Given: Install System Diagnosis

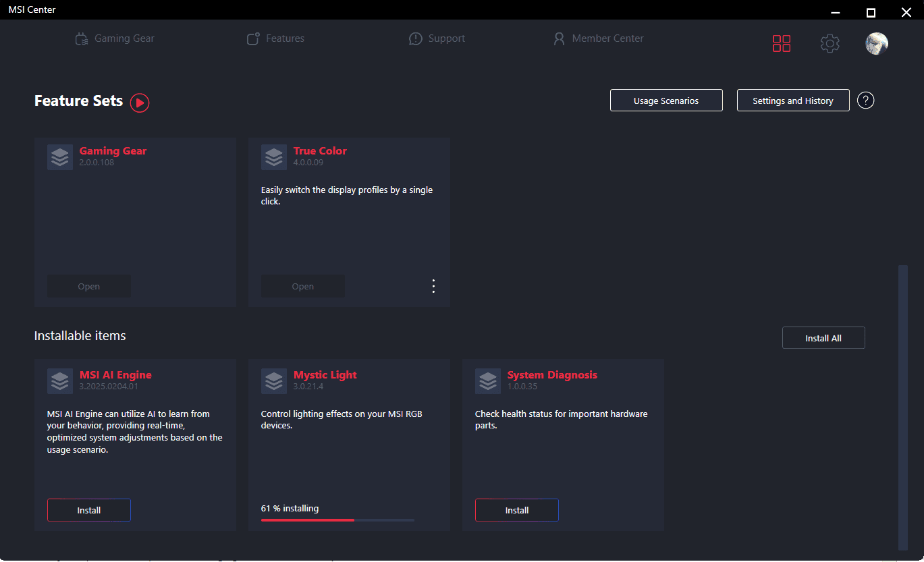Looking at the screenshot, I should [x=517, y=510].
